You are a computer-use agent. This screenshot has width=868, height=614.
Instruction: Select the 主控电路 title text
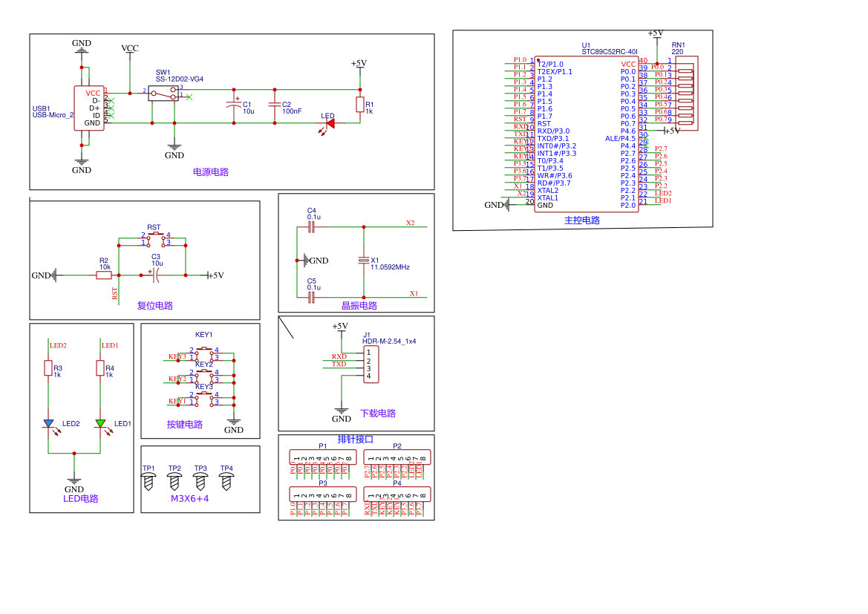tap(582, 221)
